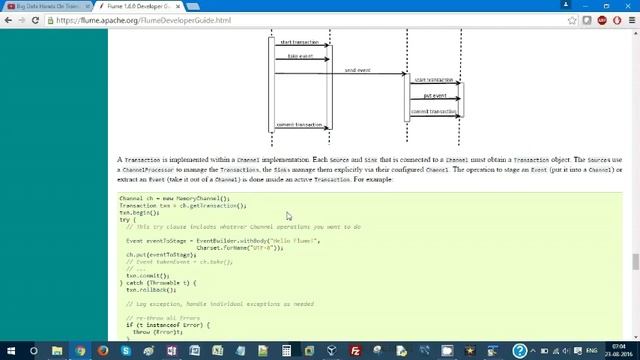Click 'Channel ch = new MemoryChannel();' code line
The image size is (640, 360).
tap(175, 198)
